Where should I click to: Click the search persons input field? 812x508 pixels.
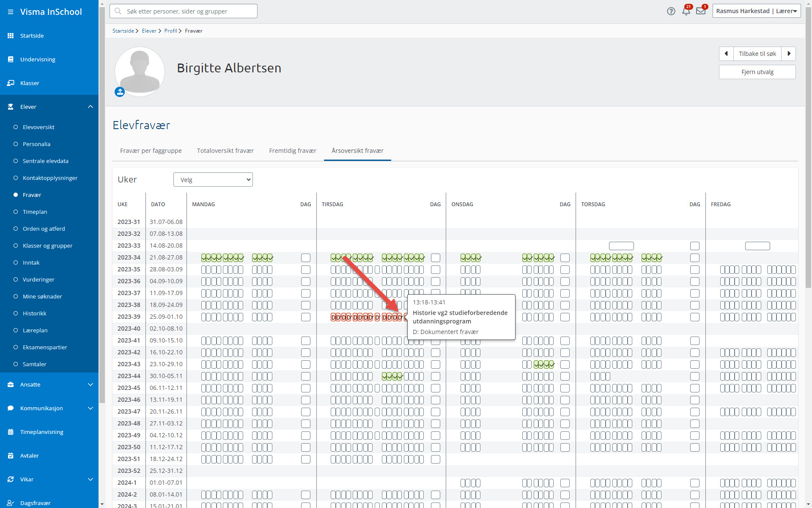coord(184,11)
